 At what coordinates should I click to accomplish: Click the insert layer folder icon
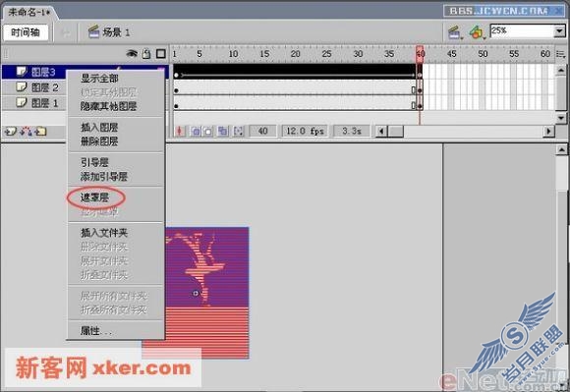[40, 131]
